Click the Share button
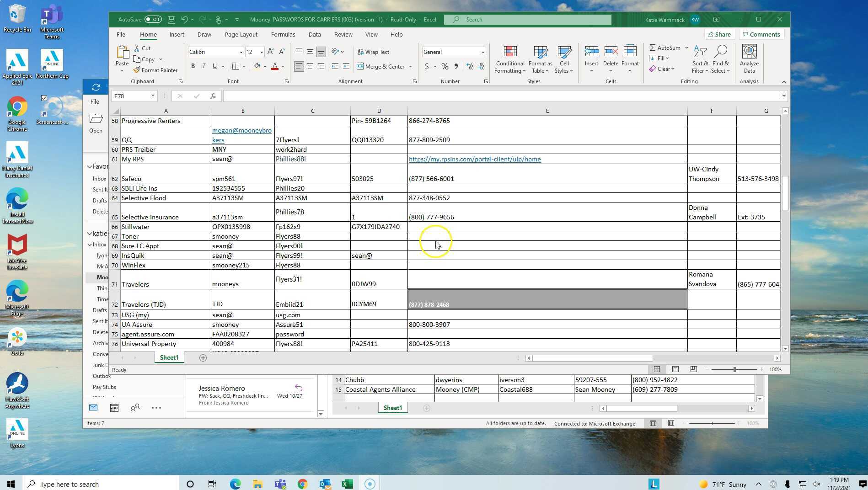Viewport: 868px width, 490px height. 719,34
